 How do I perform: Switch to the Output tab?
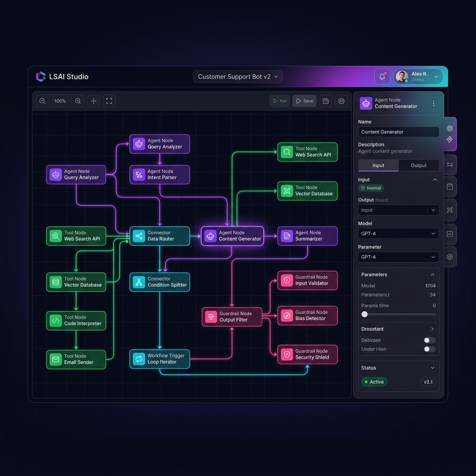(419, 165)
